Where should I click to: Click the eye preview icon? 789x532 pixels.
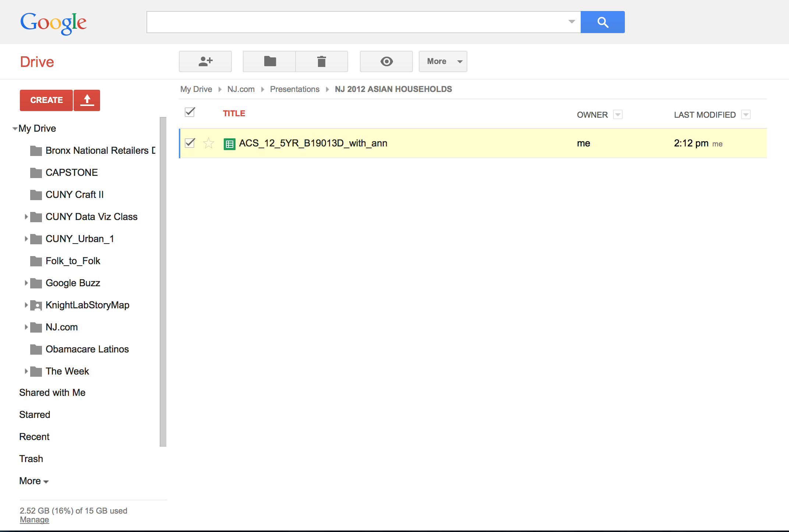[386, 61]
